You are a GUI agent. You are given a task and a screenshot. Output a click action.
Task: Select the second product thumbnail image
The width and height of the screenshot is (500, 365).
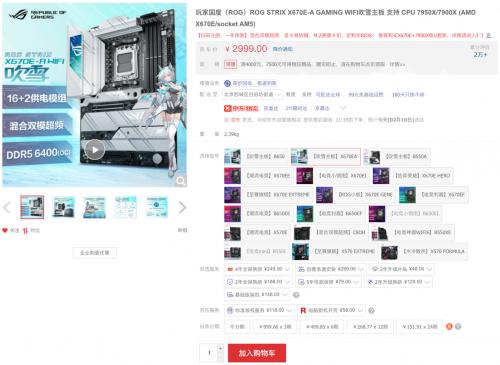tap(63, 207)
